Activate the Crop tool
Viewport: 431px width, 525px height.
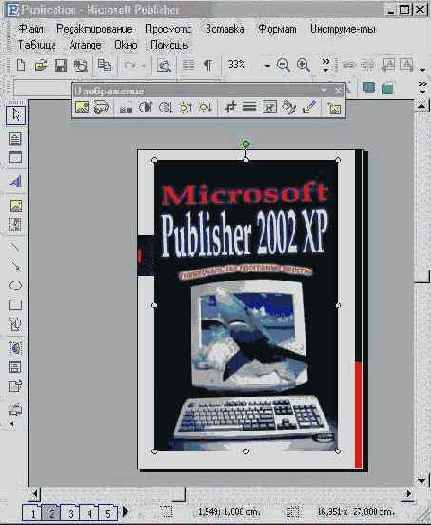tap(230, 107)
